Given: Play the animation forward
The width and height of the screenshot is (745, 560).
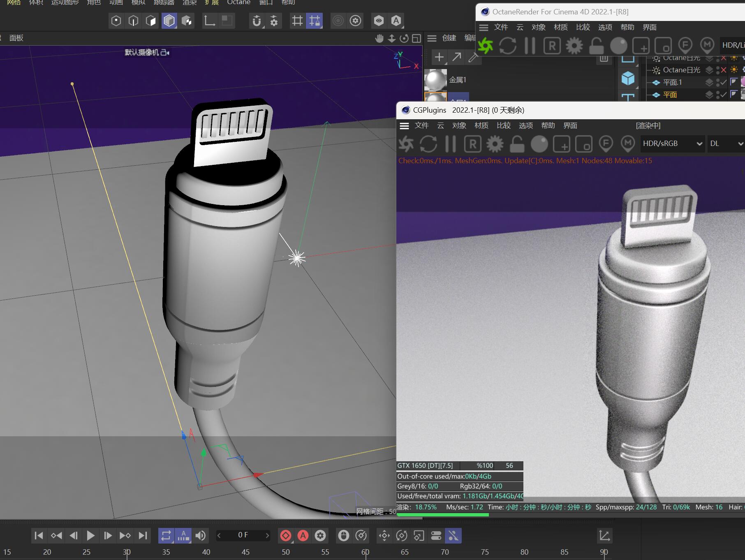Looking at the screenshot, I should pos(90,535).
